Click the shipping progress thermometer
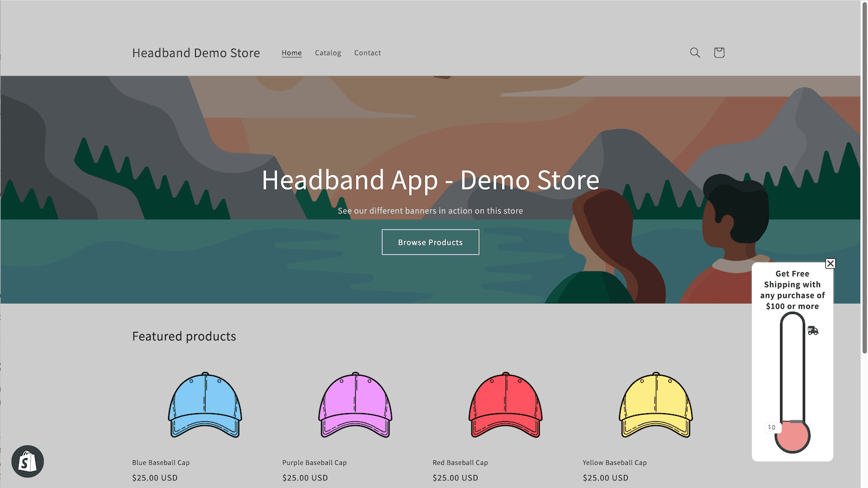Image resolution: width=868 pixels, height=488 pixels. tap(792, 374)
